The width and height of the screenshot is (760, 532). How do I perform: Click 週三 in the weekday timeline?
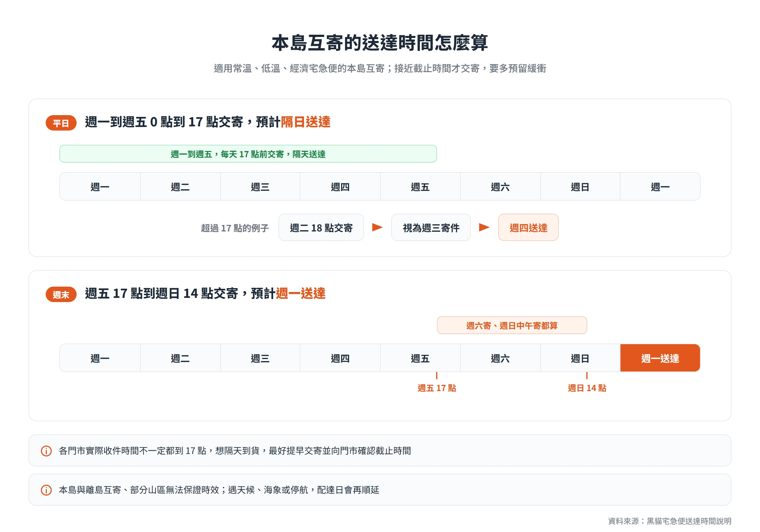pyautogui.click(x=260, y=187)
